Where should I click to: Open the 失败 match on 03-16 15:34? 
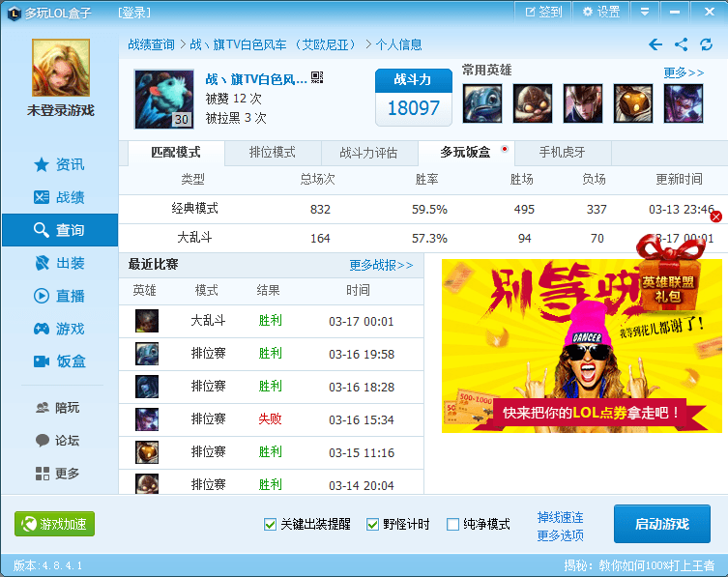point(271,419)
